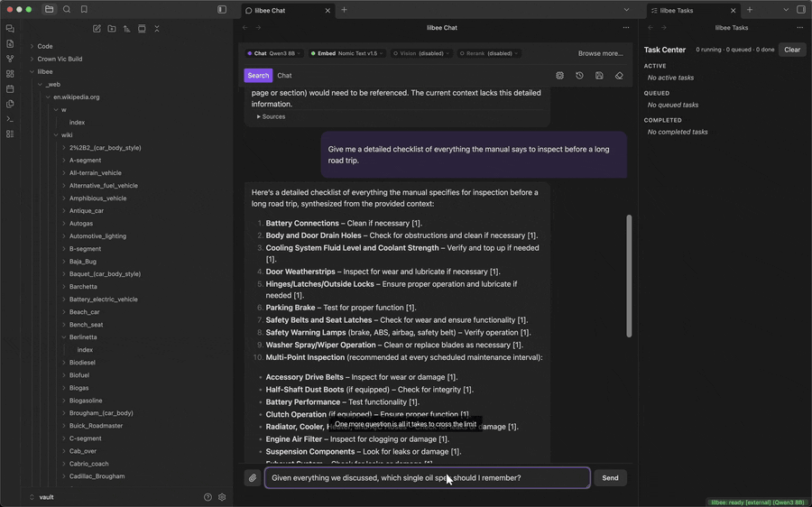Click the chat message input field
The image size is (812, 507).
[x=428, y=478]
